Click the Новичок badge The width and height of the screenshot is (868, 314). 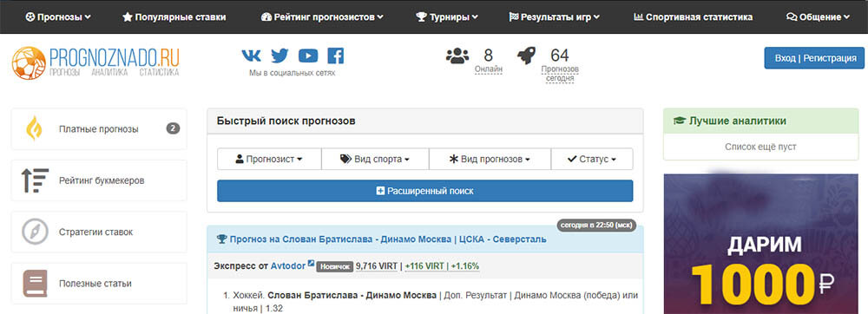point(334,266)
